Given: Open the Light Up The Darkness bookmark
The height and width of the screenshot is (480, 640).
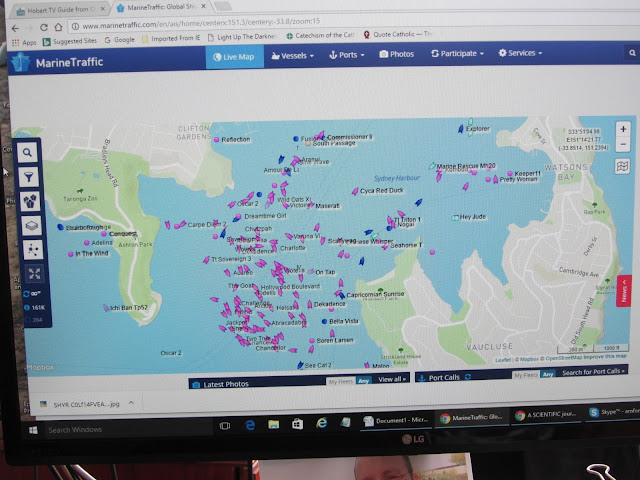Looking at the screenshot, I should [x=242, y=37].
